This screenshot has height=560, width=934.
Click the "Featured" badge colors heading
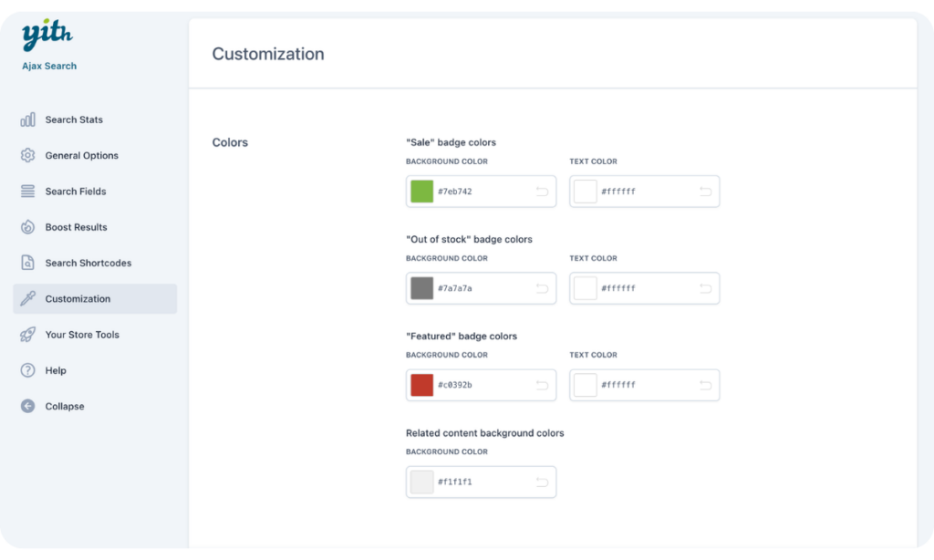click(x=461, y=336)
